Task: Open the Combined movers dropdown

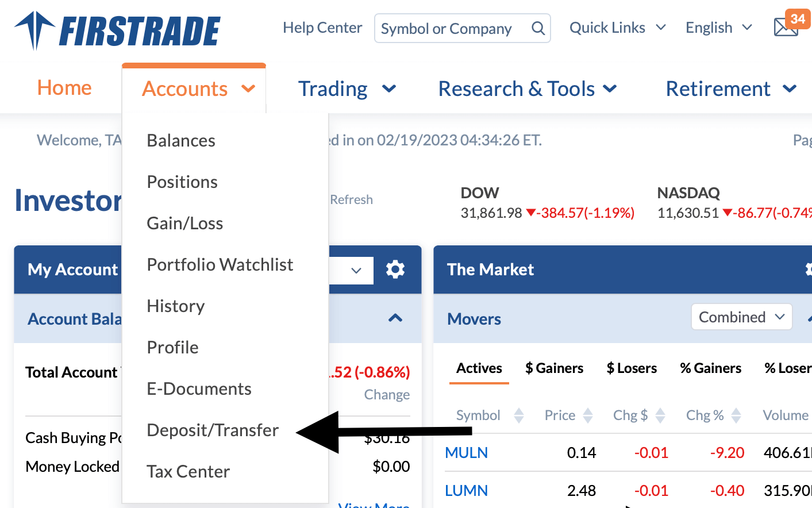Action: [741, 317]
